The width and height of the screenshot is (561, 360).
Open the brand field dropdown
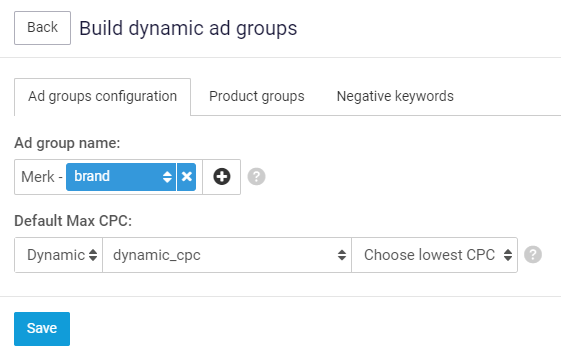121,177
